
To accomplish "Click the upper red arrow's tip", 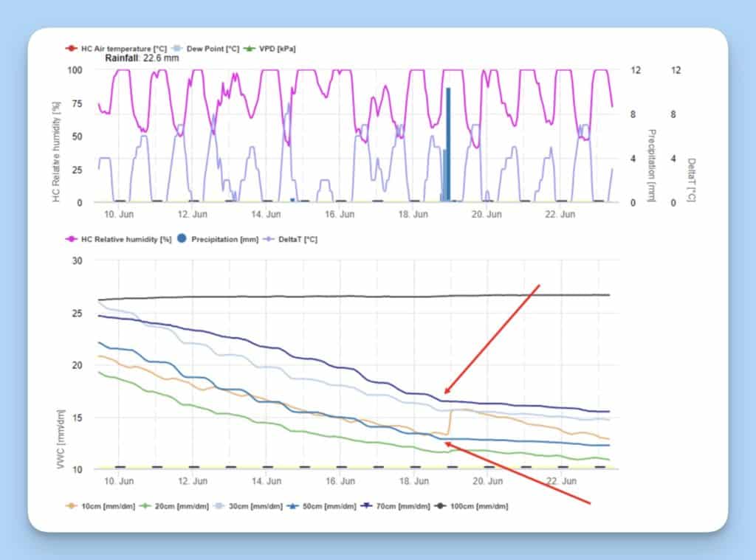I will (445, 394).
